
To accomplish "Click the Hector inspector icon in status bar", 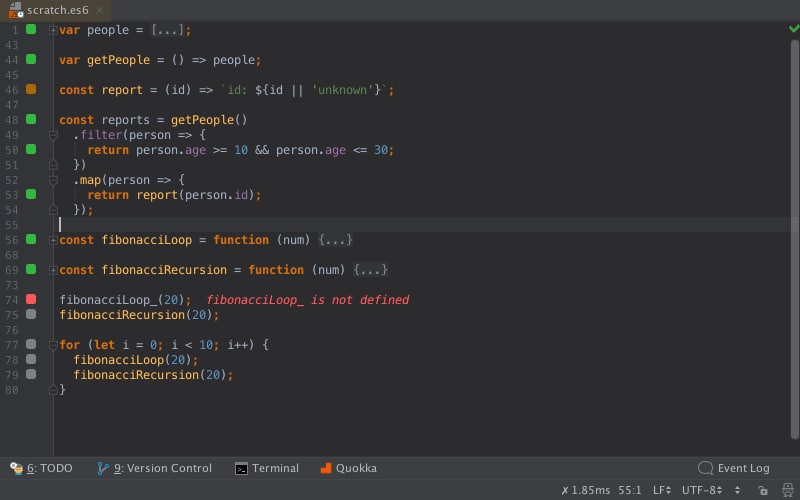I will pos(788,490).
